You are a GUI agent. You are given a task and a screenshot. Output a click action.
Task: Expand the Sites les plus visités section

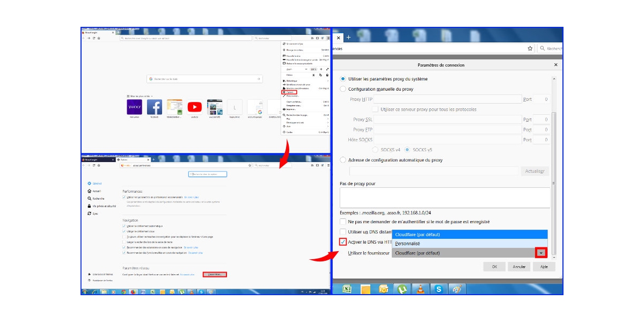[140, 96]
